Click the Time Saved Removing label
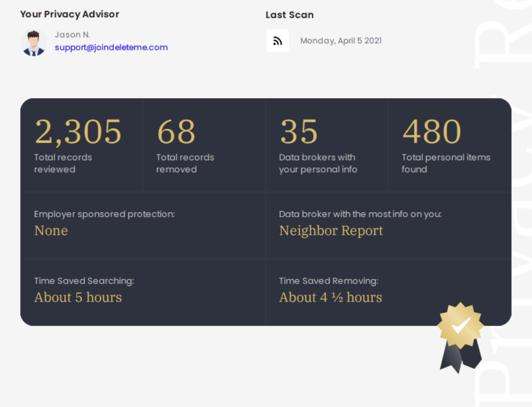Screen dimensions: 532x407 [x=329, y=281]
